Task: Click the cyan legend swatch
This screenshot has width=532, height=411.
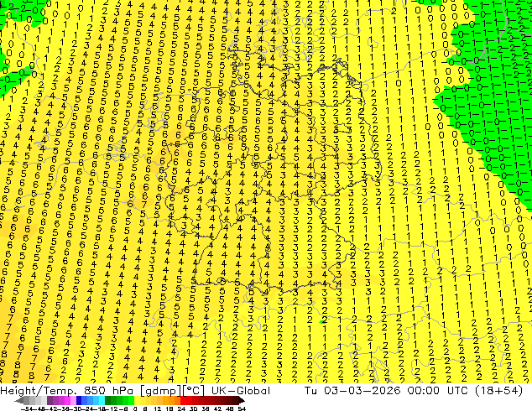Action: pyautogui.click(x=102, y=400)
